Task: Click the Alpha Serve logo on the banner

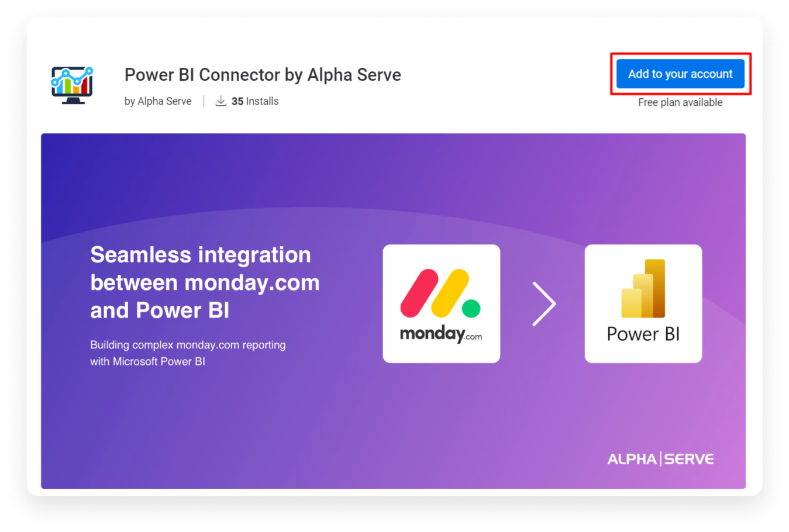Action: [660, 459]
